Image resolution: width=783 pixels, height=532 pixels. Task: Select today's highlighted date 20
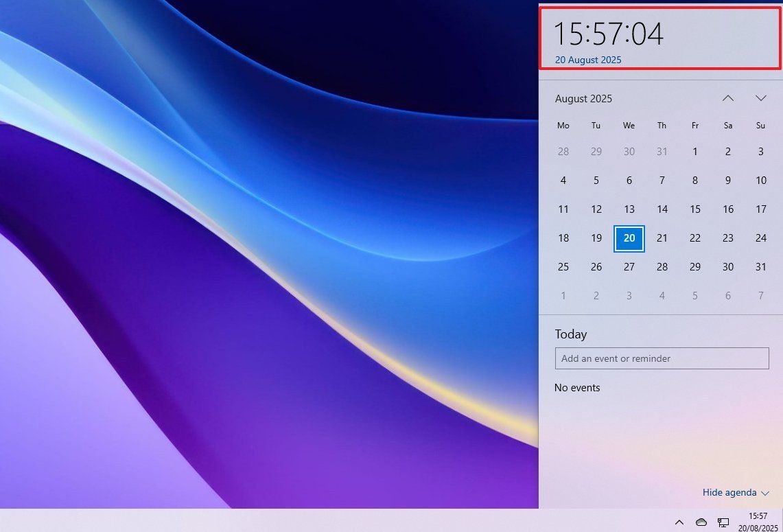tap(629, 238)
